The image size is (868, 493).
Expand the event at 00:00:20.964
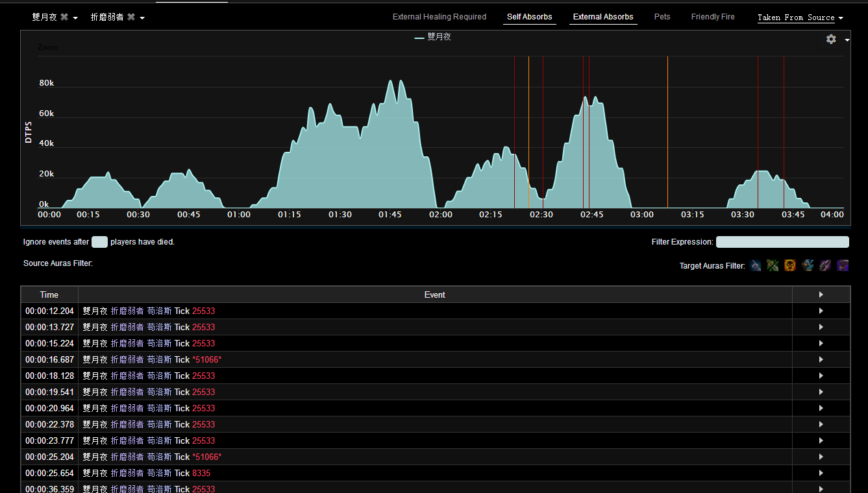click(821, 408)
